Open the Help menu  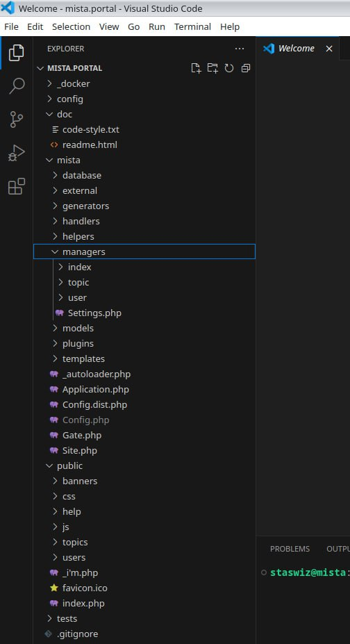pos(230,26)
